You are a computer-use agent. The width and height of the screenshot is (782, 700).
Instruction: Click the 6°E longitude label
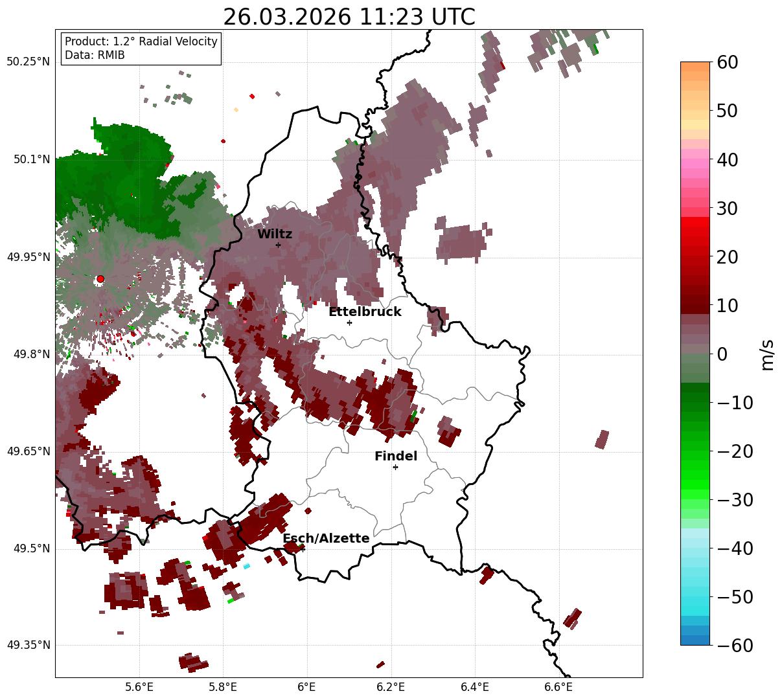[306, 687]
